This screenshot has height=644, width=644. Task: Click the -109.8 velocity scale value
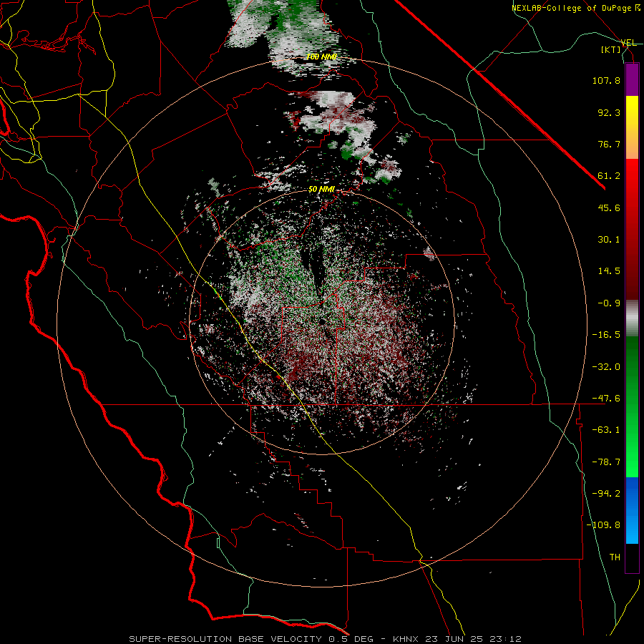coord(603,525)
